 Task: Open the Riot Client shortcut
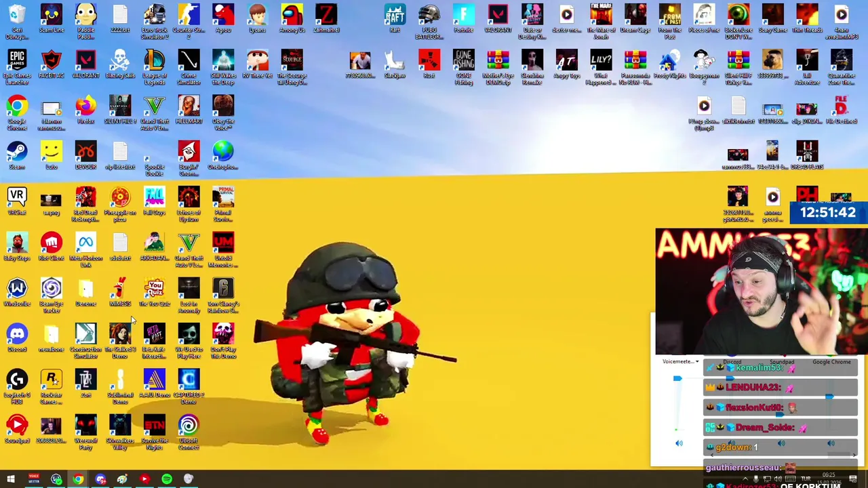pos(52,247)
